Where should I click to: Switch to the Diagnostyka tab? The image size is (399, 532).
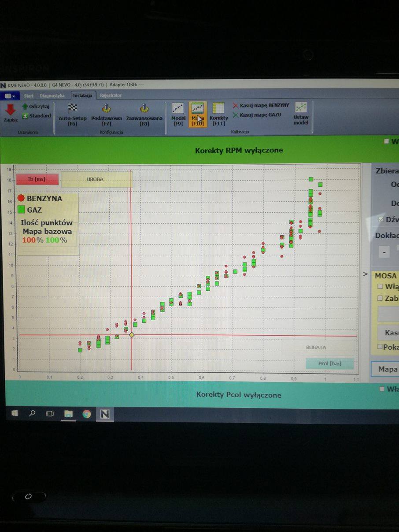[x=52, y=96]
